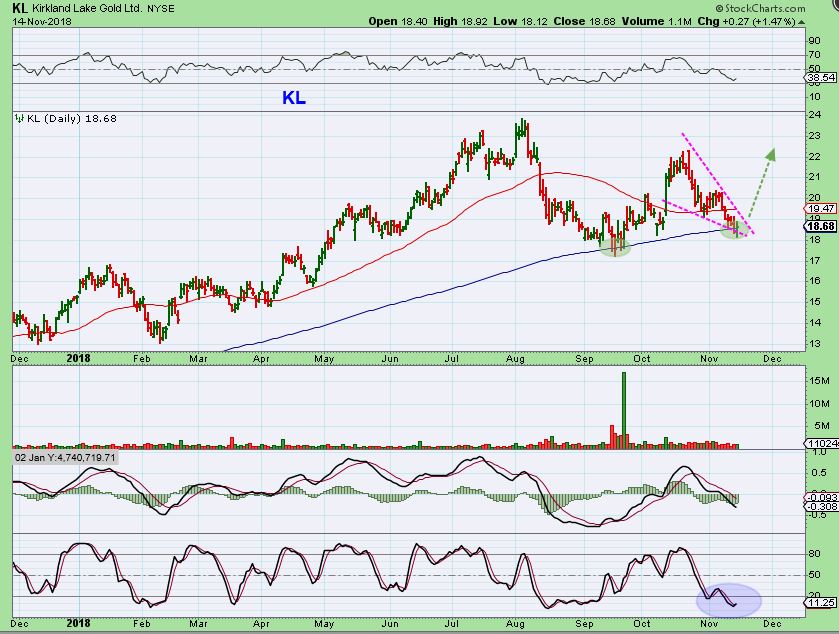Click the 80 label on stochastic axis
839x634 pixels.
815,554
